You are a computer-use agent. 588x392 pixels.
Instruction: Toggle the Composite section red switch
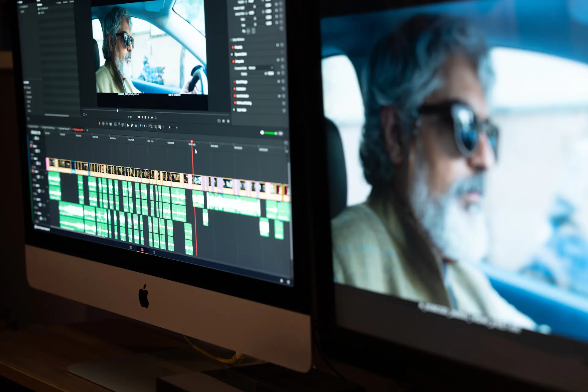(x=233, y=61)
